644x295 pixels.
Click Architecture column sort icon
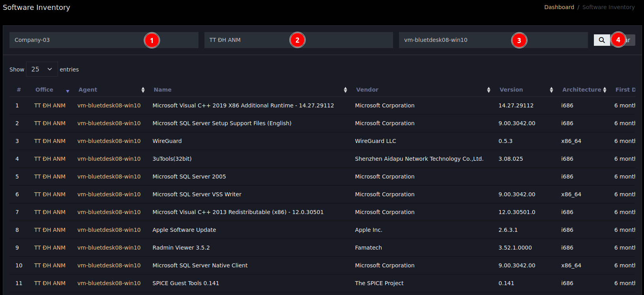[x=605, y=90]
